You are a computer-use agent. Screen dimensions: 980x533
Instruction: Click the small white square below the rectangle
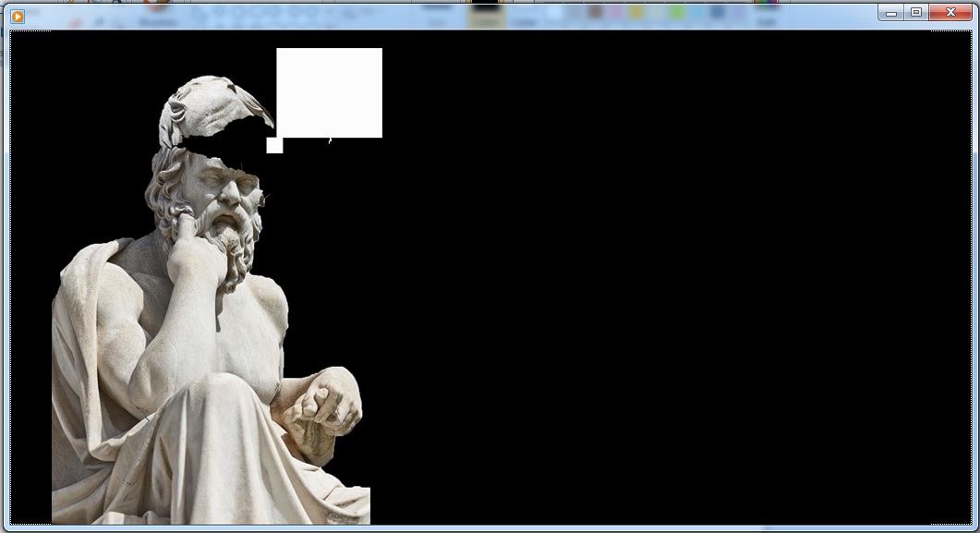275,145
